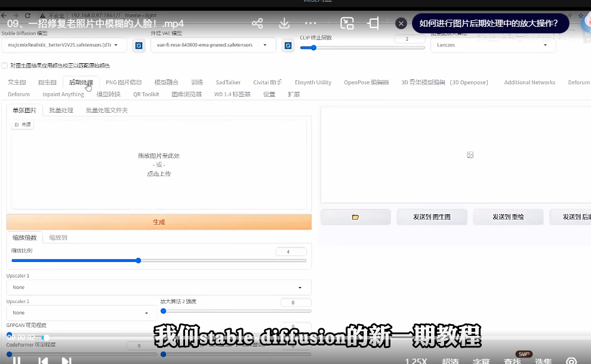This screenshot has width=591, height=364.
Task: Open the Additional Networks tab
Action: click(x=530, y=82)
